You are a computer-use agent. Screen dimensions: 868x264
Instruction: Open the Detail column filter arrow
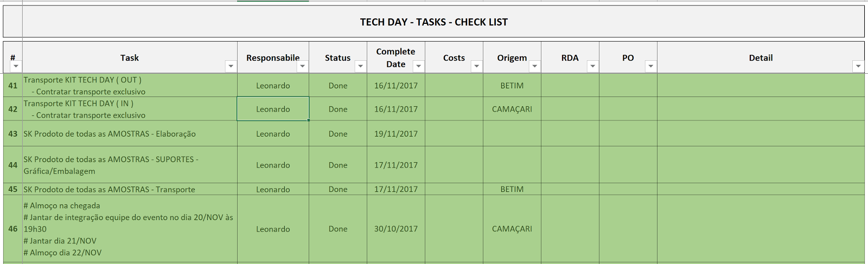(x=858, y=66)
